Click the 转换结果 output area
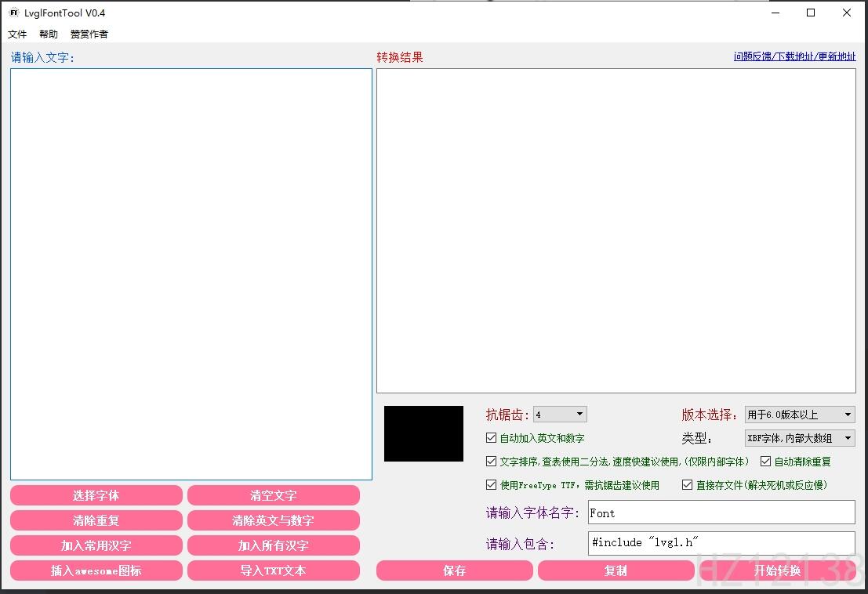 pos(616,230)
